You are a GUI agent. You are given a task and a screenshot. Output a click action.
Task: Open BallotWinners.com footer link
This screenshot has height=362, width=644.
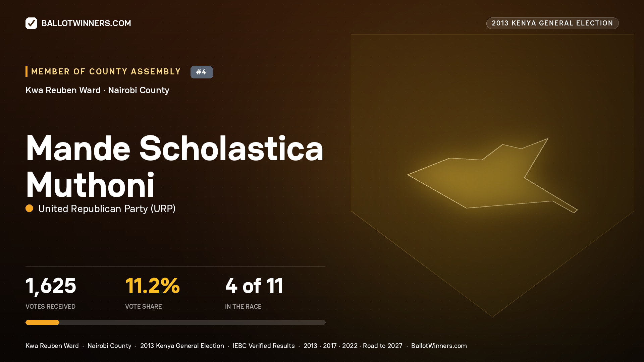coord(439,346)
